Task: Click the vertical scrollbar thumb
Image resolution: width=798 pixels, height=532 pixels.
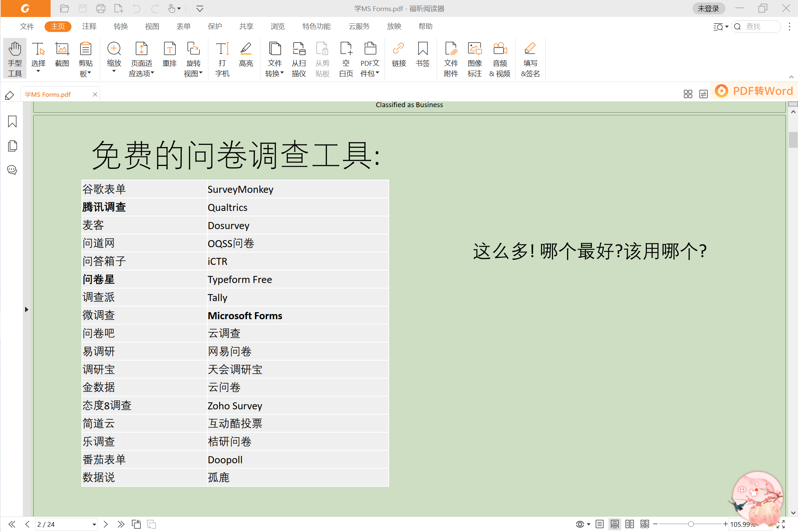Action: click(793, 140)
